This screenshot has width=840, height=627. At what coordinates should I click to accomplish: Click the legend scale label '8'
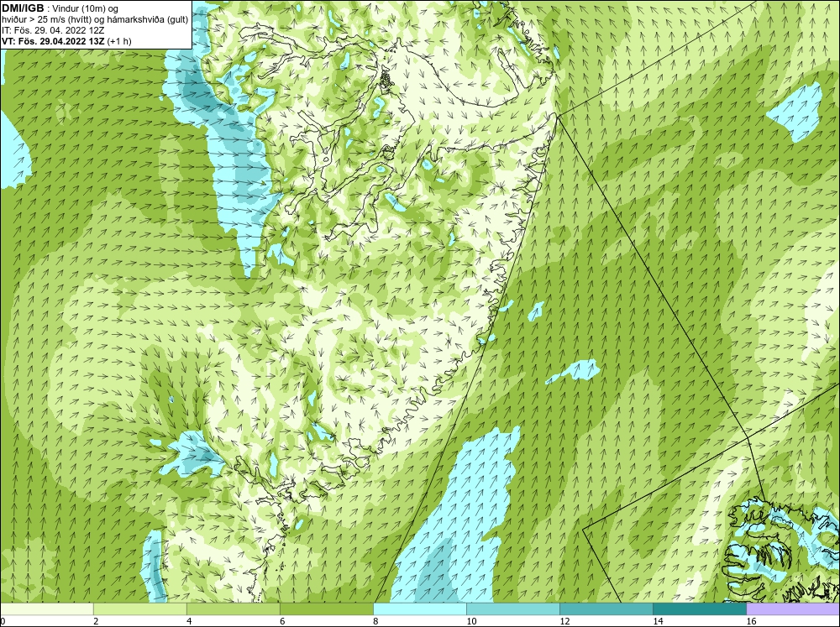click(x=375, y=621)
